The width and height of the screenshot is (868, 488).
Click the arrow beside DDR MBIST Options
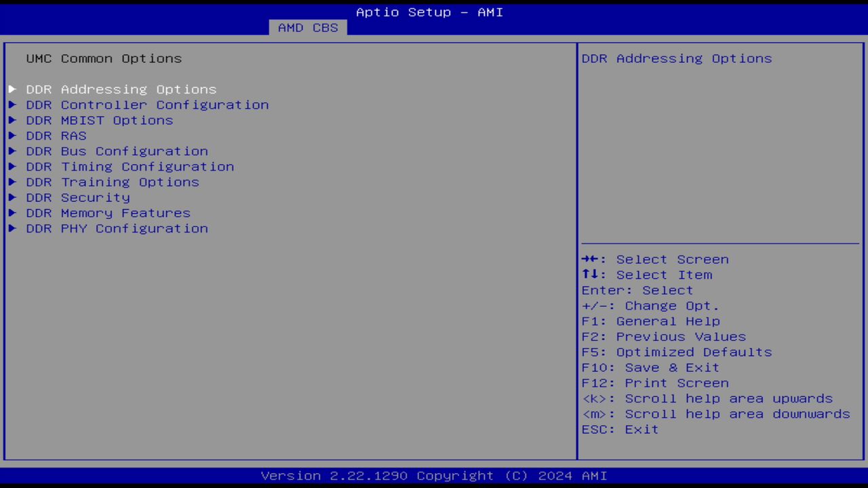12,121
